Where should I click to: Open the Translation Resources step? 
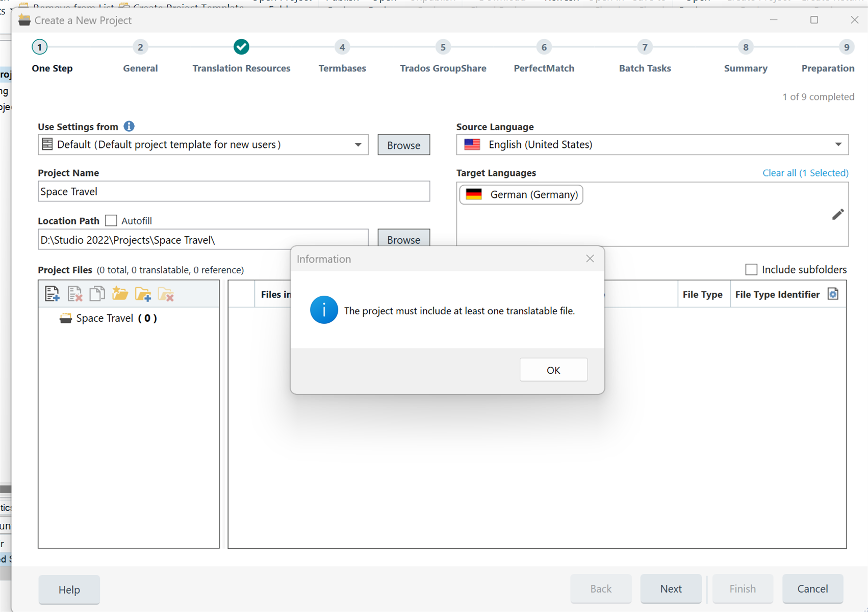[x=241, y=57]
